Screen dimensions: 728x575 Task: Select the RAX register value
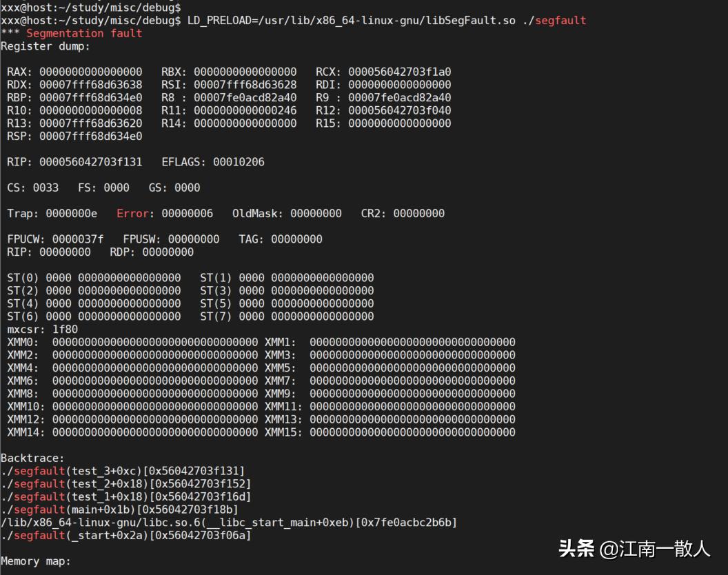click(91, 72)
